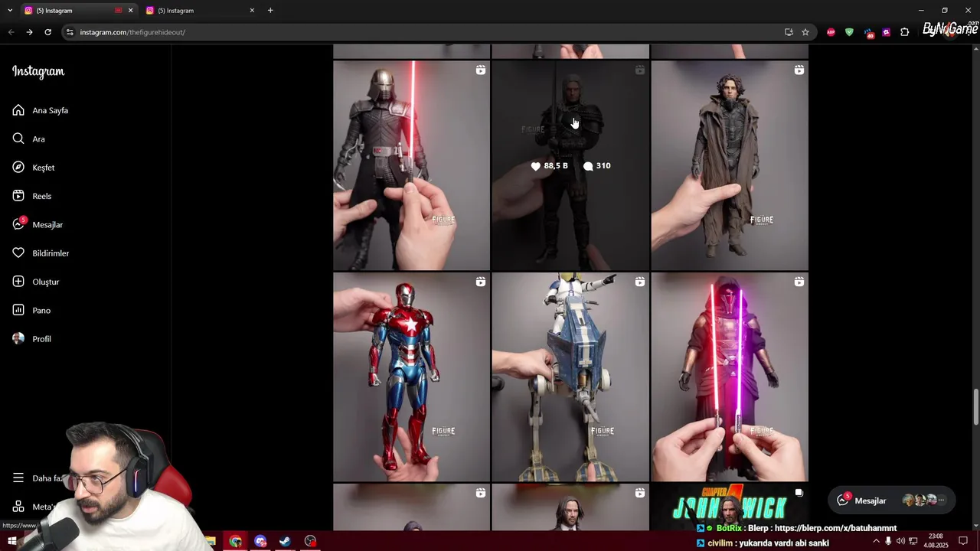Open the clone trooper walker reel
The width and height of the screenshot is (980, 551).
coord(570,377)
